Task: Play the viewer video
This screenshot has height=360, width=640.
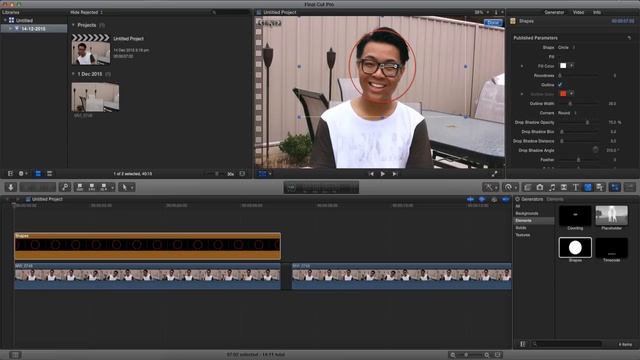Action: pos(382,174)
